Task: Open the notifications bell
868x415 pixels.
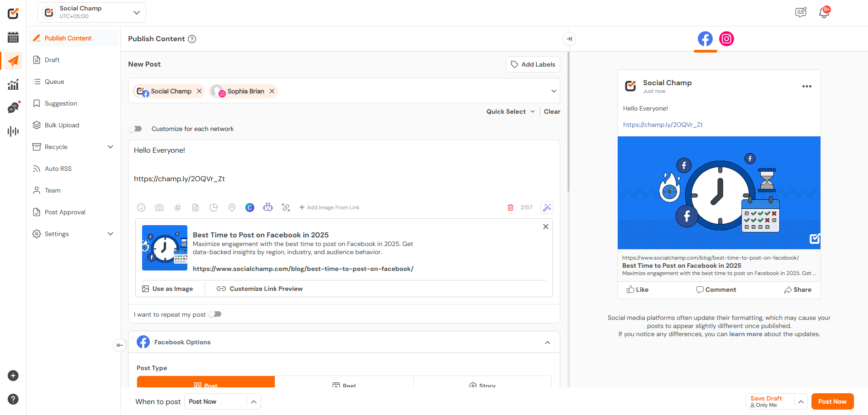Action: pos(824,12)
